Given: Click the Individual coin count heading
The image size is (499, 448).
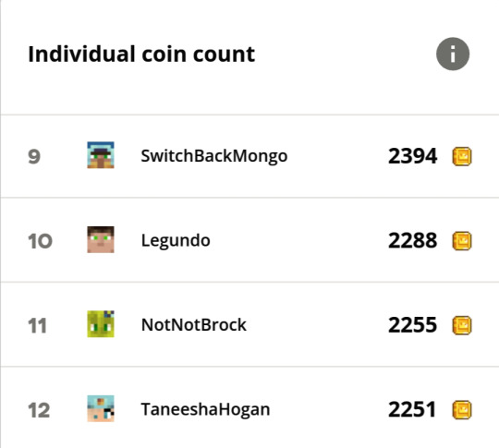Looking at the screenshot, I should 141,54.
